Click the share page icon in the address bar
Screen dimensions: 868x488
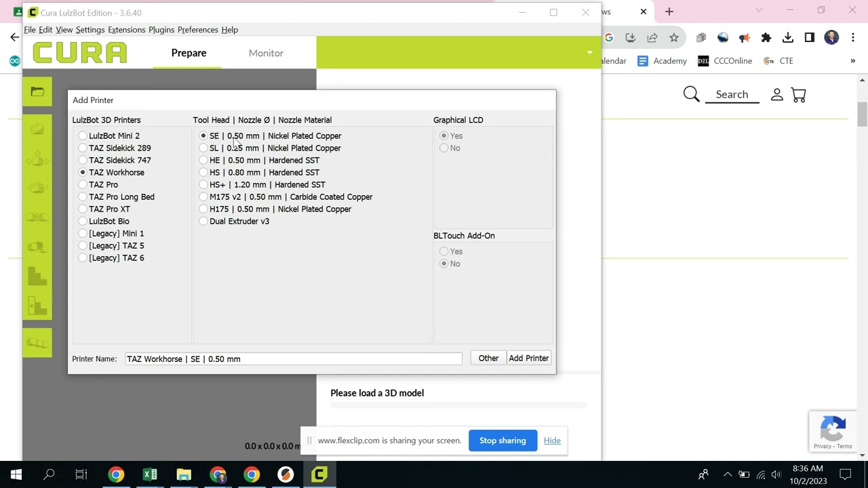[x=652, y=38]
